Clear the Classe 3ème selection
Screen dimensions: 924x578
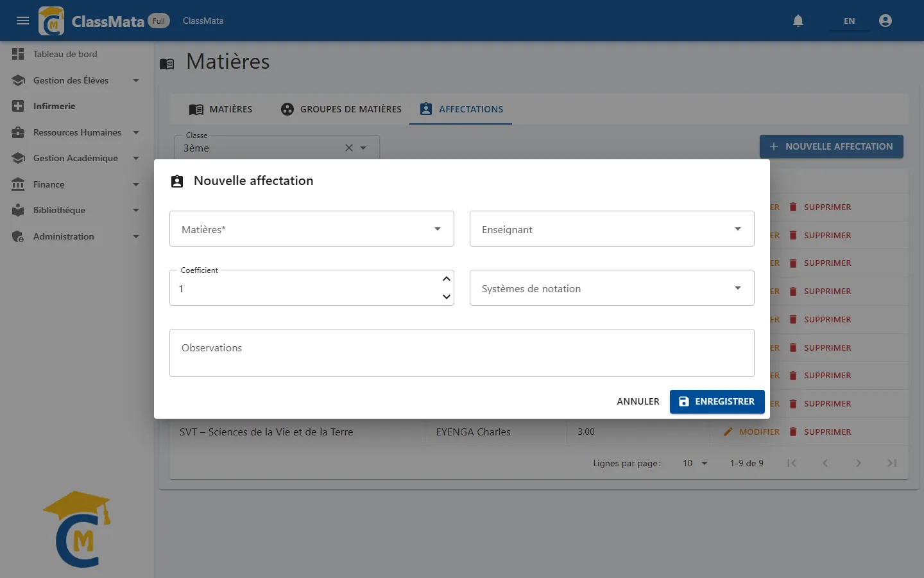[x=349, y=148]
